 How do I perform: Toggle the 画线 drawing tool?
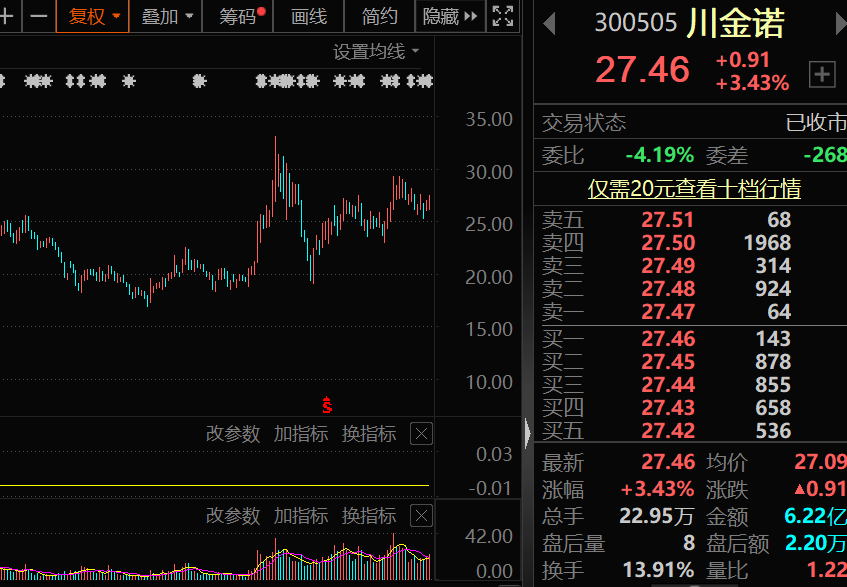point(309,16)
